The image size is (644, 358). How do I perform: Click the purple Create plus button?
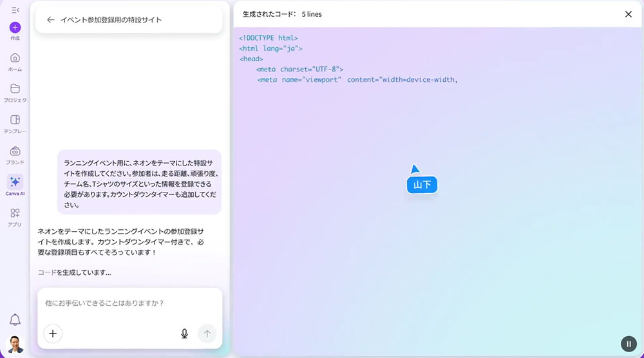click(x=15, y=28)
